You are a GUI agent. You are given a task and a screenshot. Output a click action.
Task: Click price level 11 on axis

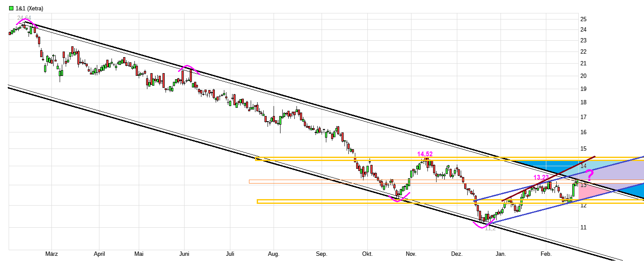point(583,227)
